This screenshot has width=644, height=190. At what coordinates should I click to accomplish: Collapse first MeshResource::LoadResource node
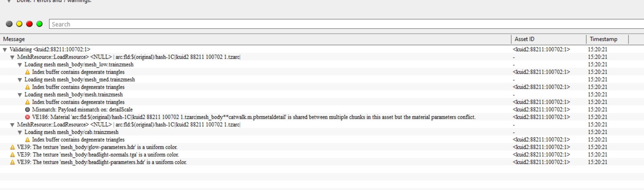point(12,57)
